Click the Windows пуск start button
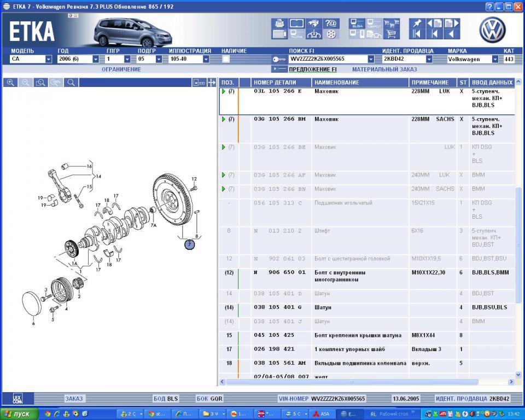This screenshot has height=420, width=525. [x=20, y=414]
